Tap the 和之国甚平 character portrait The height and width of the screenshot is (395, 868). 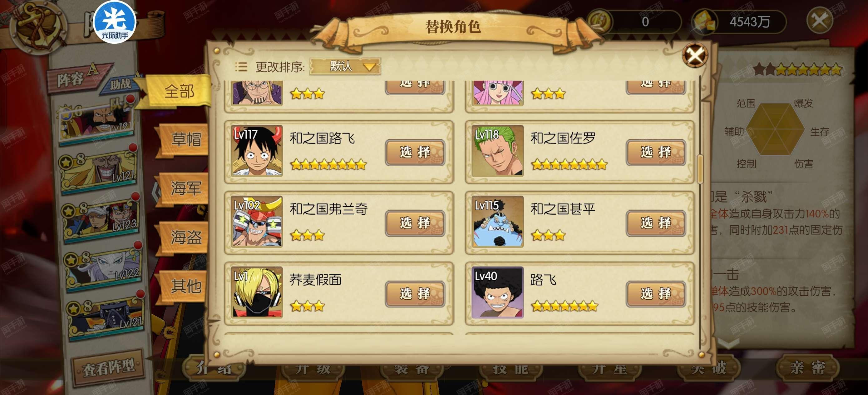point(497,222)
